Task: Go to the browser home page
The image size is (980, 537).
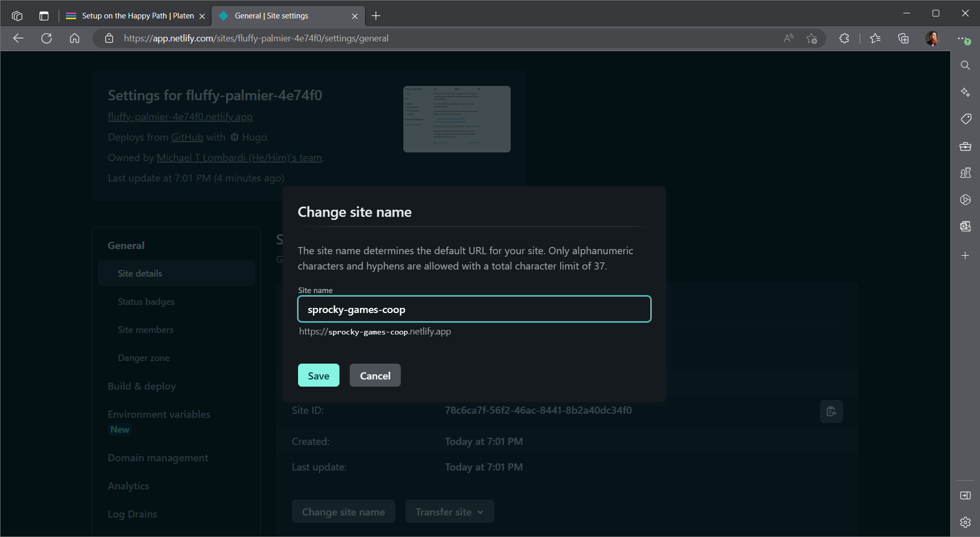Action: [x=75, y=38]
